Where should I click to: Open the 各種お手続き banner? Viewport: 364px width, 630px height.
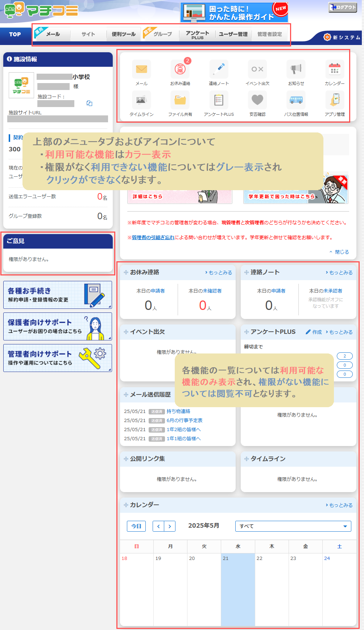point(58,295)
